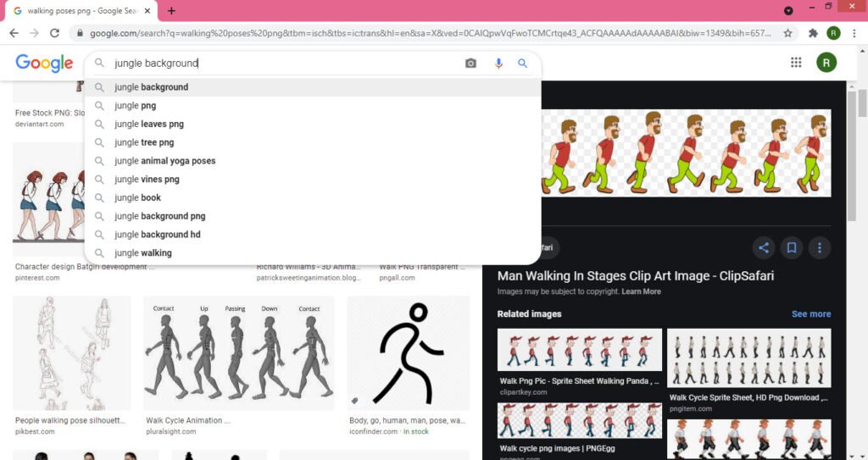Start voice search with microphone icon
Viewport: 868px width, 460px height.
click(498, 63)
